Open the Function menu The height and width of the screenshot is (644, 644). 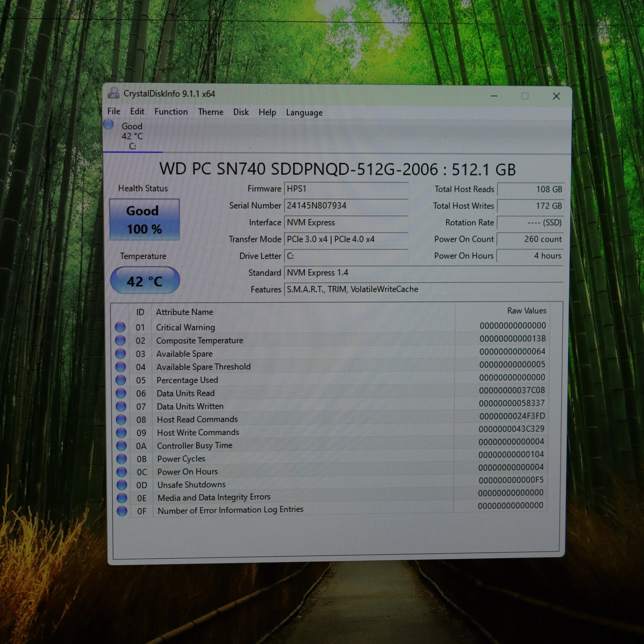[x=171, y=112]
